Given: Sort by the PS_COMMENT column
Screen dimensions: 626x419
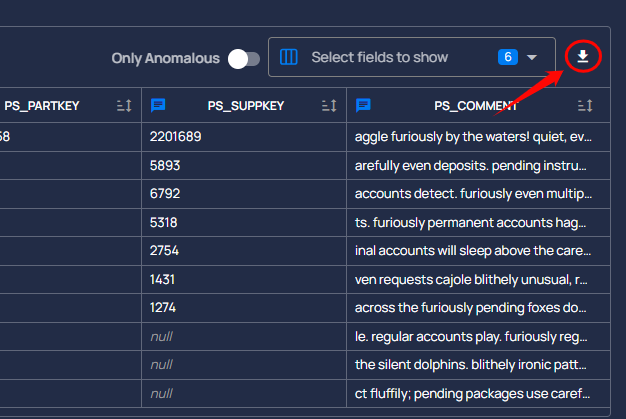Looking at the screenshot, I should [x=585, y=106].
